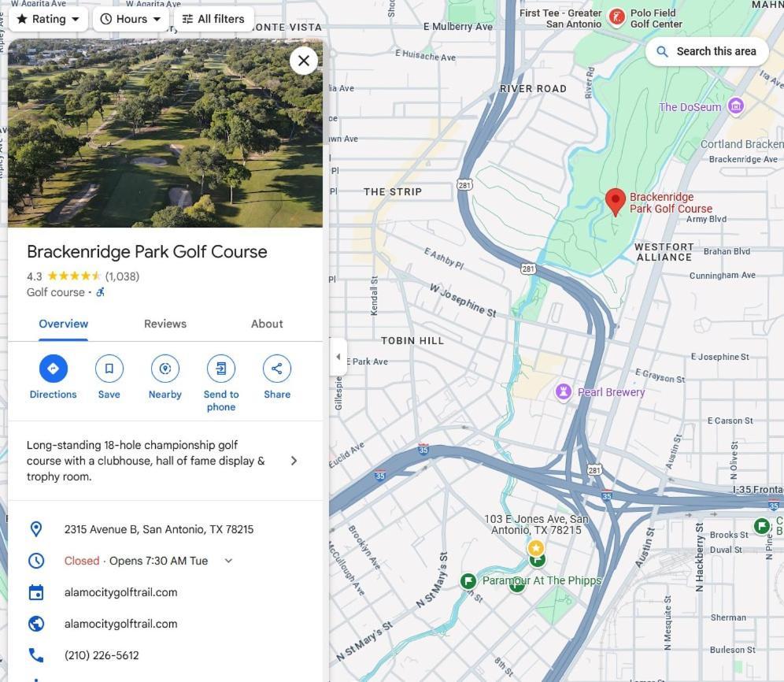The width and height of the screenshot is (784, 682).
Task: Open the alamocitygolftrail.com link beside the globe icon
Action: click(x=120, y=624)
